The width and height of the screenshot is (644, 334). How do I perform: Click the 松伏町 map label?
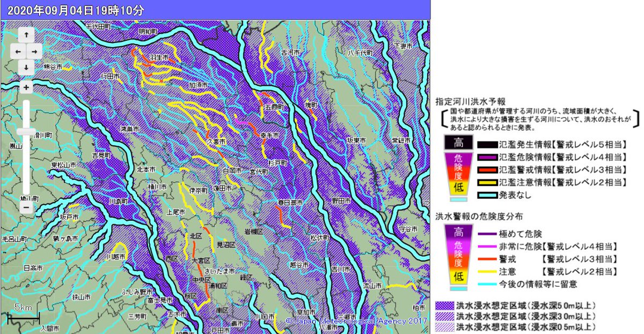click(x=319, y=237)
